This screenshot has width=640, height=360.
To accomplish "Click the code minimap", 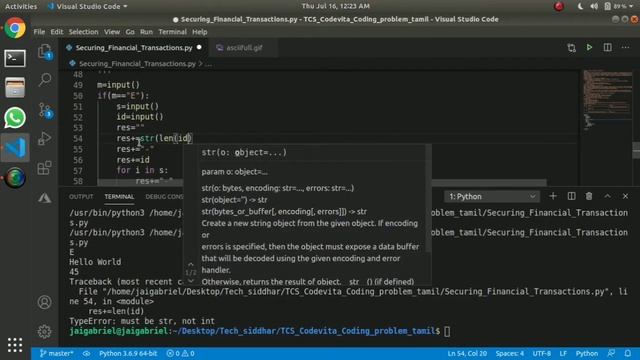I will (608, 100).
